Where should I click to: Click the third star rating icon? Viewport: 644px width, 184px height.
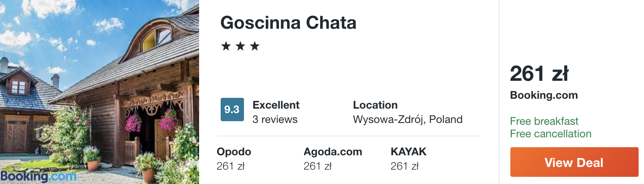pyautogui.click(x=255, y=46)
